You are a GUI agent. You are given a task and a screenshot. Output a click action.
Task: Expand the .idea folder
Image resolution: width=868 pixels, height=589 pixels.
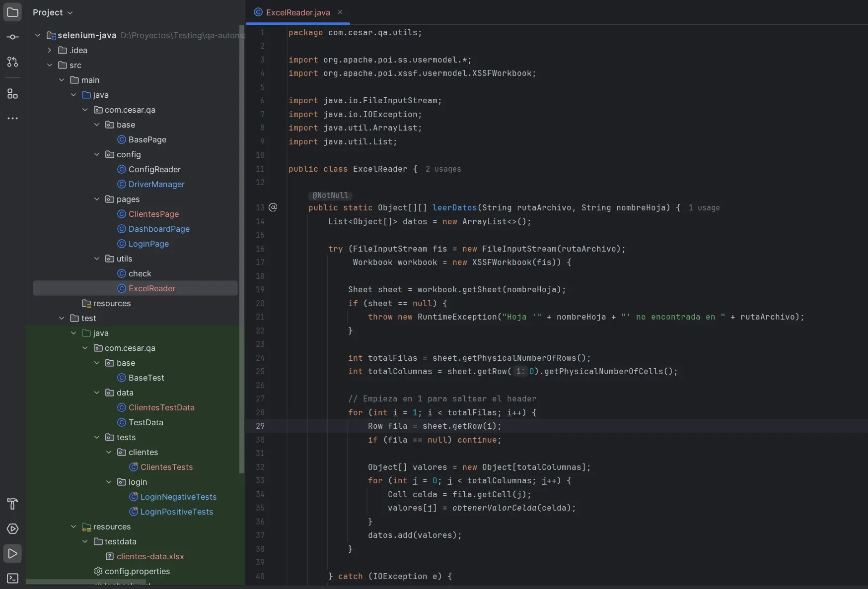coord(49,50)
